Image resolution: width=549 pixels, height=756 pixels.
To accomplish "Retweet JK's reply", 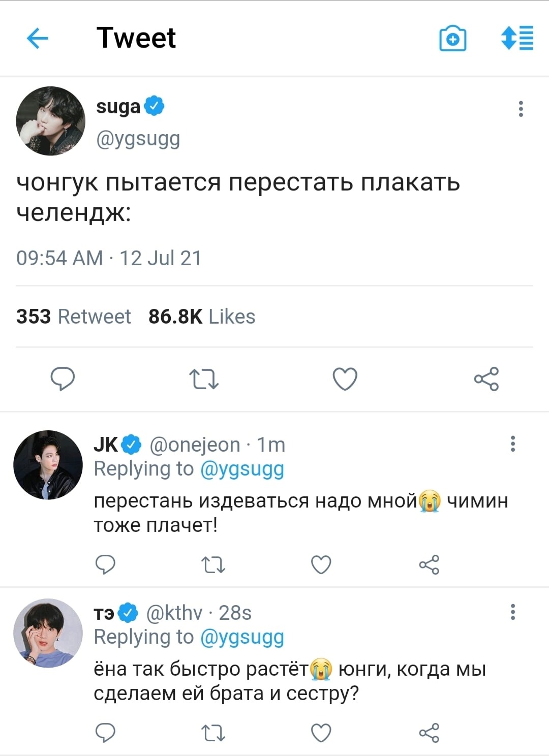I will click(213, 564).
